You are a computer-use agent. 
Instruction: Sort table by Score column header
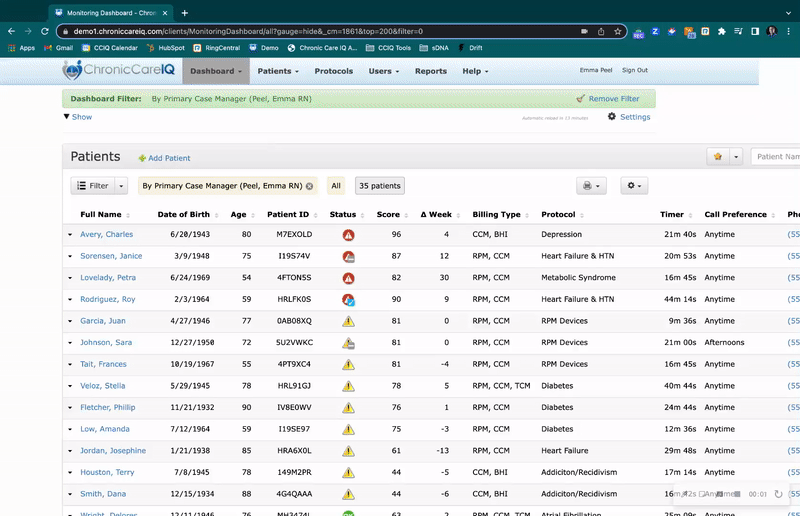tap(388, 214)
